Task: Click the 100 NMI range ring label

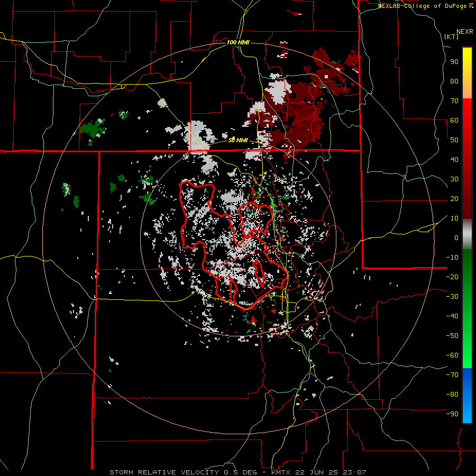Action: tap(237, 42)
